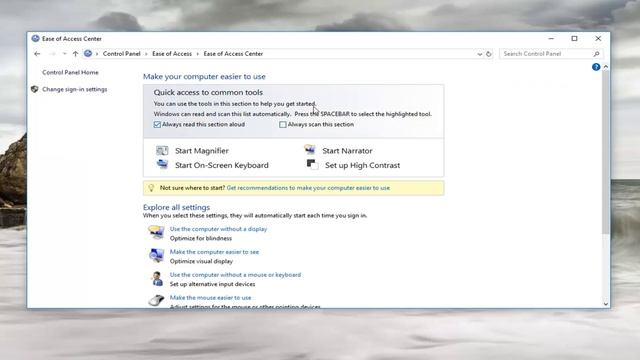Viewport: 640px width, 360px height.
Task: Minimize the Ease of Access Center window
Action: click(x=551, y=38)
